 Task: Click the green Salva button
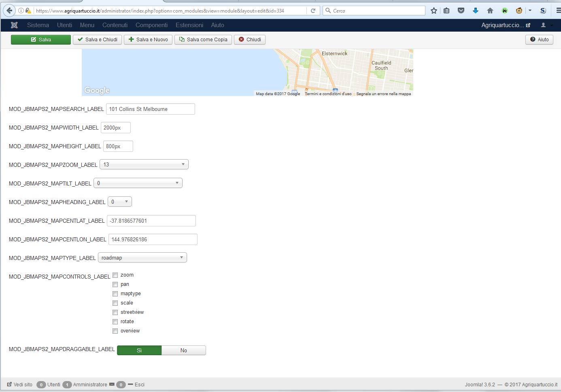(41, 40)
